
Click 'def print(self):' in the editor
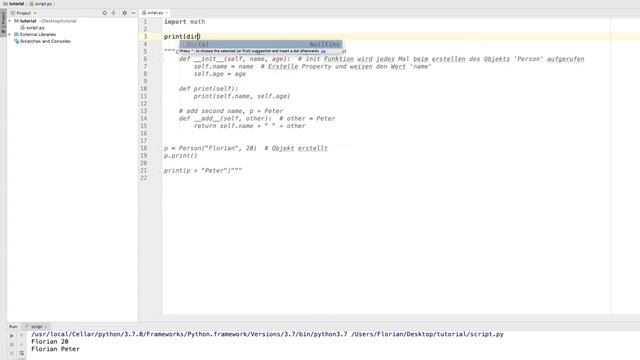click(x=209, y=89)
